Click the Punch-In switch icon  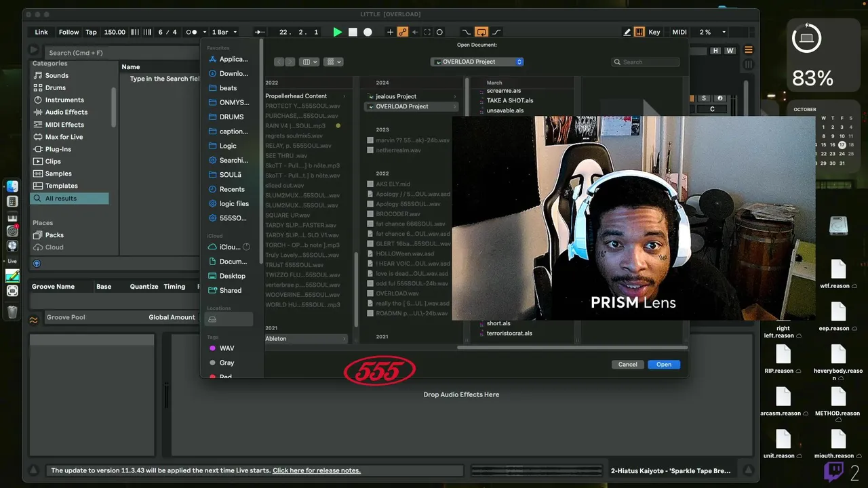pyautogui.click(x=466, y=32)
